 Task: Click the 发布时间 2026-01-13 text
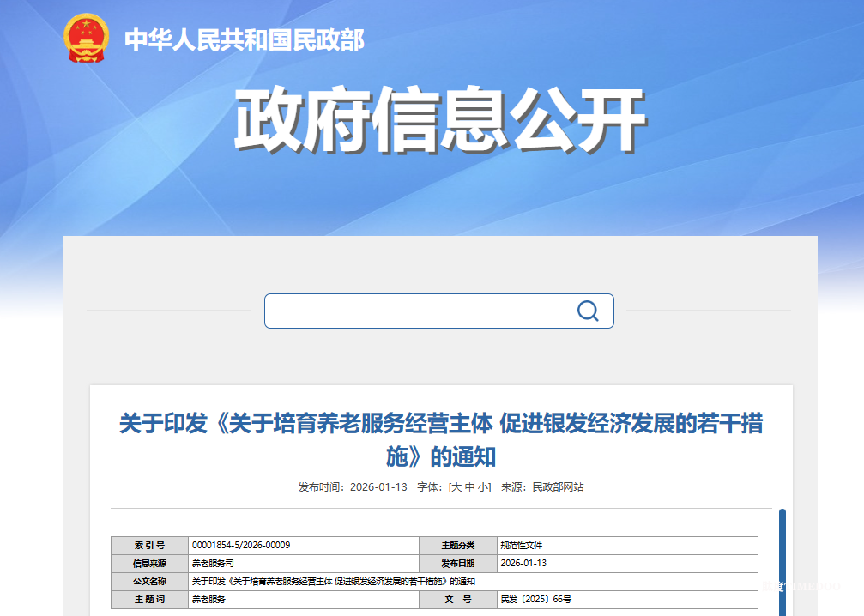pyautogui.click(x=353, y=487)
